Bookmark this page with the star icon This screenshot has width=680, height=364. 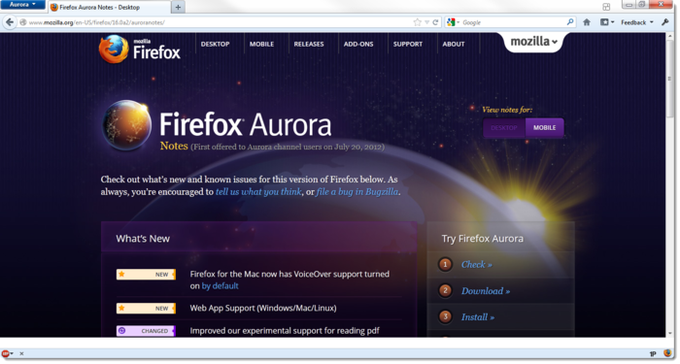(x=417, y=22)
